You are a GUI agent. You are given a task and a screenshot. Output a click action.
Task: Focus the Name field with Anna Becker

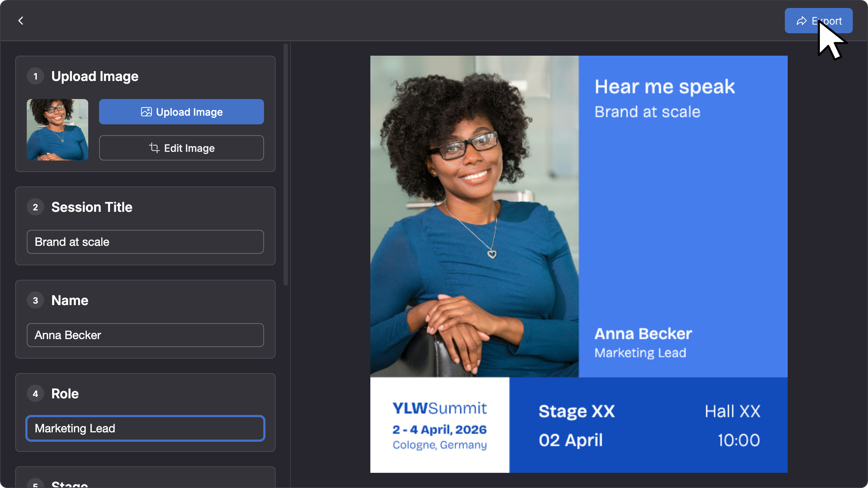[145, 335]
